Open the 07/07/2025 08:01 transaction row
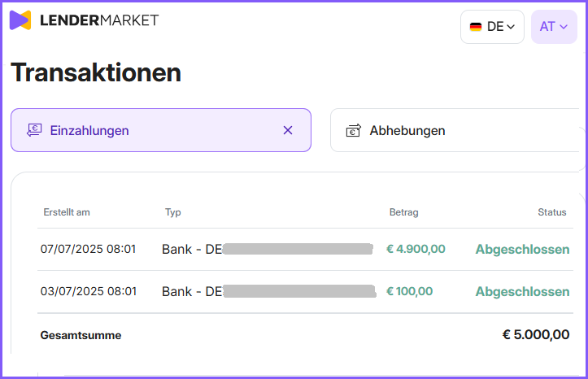Image resolution: width=588 pixels, height=379 pixels. pyautogui.click(x=305, y=250)
